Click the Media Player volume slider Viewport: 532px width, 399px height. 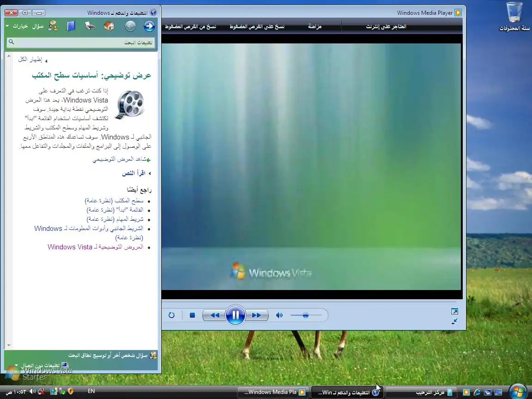[x=305, y=315]
